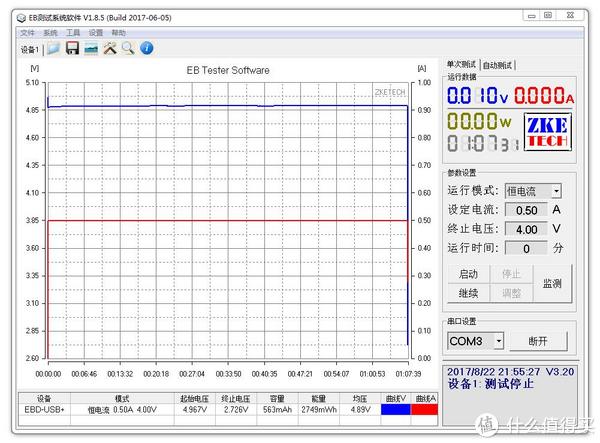600x443 pixels.
Task: Open the 文件 menu
Action: 27,33
